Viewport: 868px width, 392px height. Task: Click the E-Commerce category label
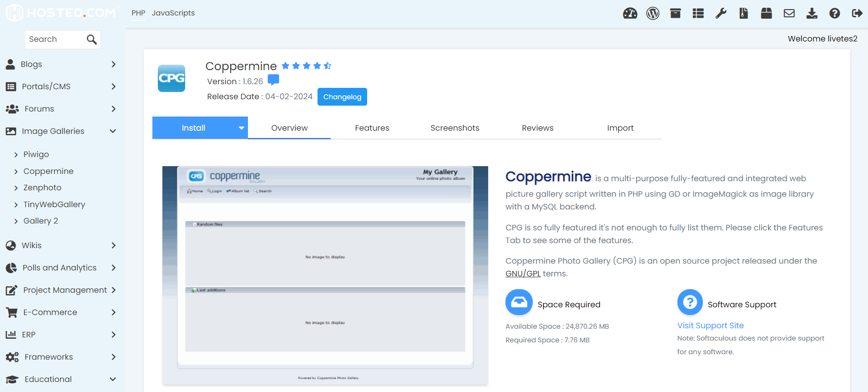point(50,312)
